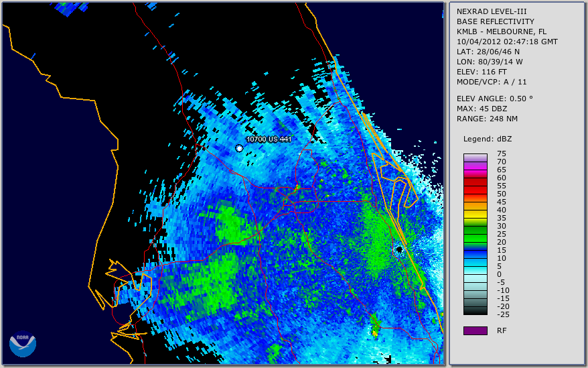Click the 10700 US 441 location marker
The height and width of the screenshot is (368, 588).
[239, 148]
